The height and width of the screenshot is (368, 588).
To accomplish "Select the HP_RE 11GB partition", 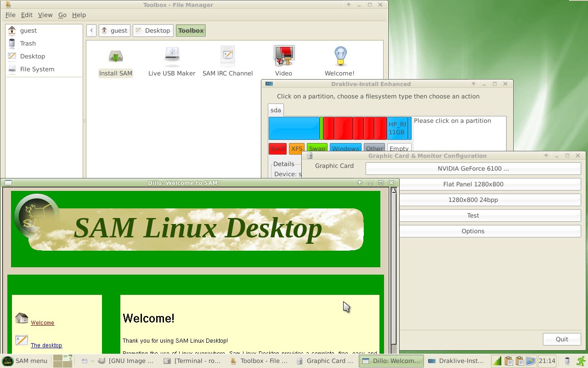I will tap(397, 128).
